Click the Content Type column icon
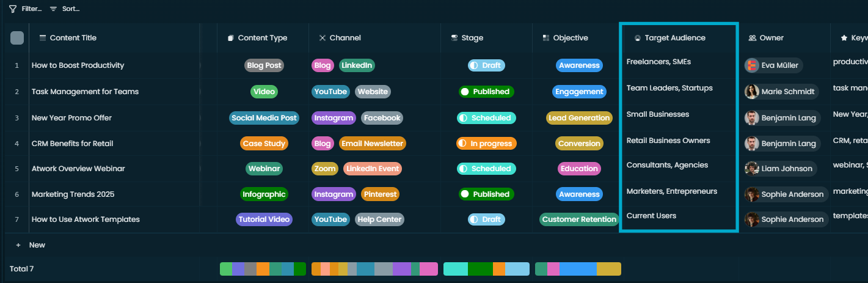The width and height of the screenshot is (868, 283). point(231,38)
